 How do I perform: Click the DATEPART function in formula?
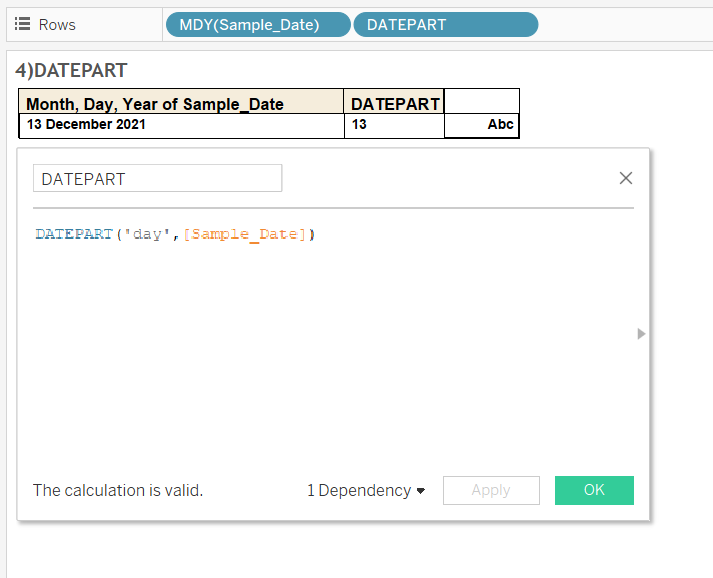point(74,234)
